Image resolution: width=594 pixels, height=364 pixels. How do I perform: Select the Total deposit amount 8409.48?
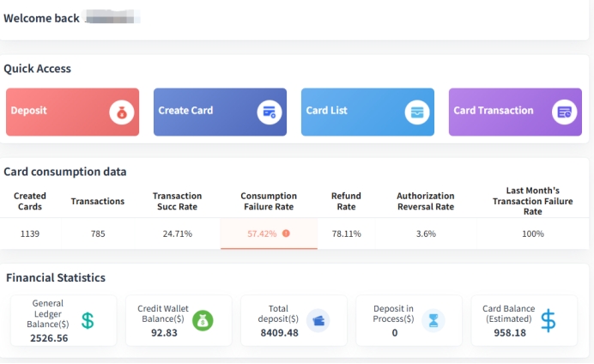(x=279, y=333)
